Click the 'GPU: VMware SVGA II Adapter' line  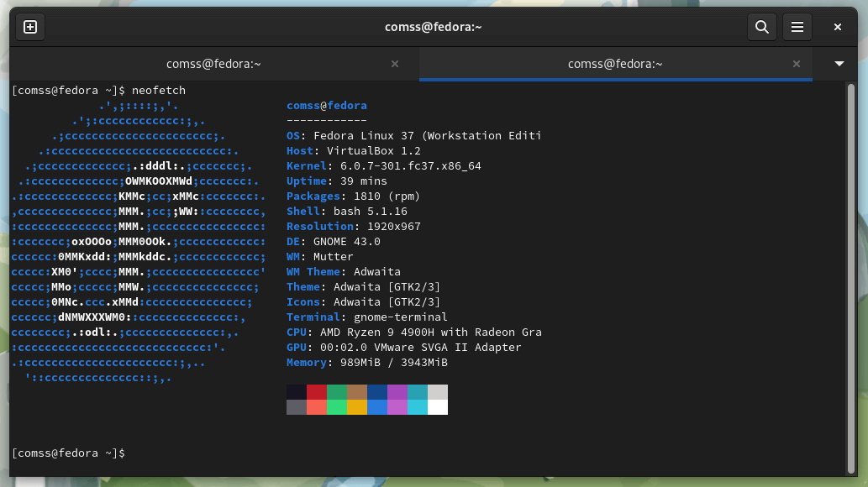click(x=403, y=347)
